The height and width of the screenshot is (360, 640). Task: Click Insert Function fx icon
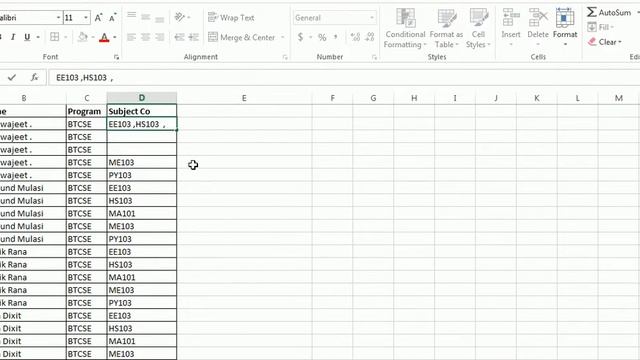coord(34,77)
